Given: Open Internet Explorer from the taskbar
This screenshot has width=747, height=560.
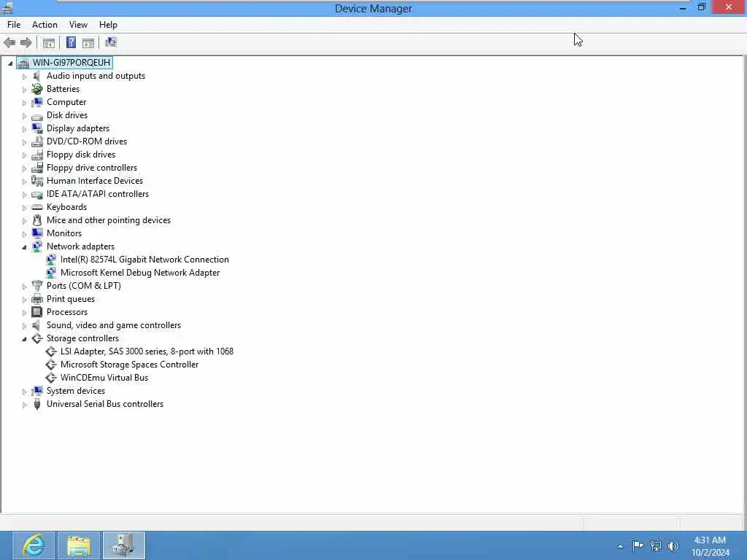Looking at the screenshot, I should [x=34, y=545].
